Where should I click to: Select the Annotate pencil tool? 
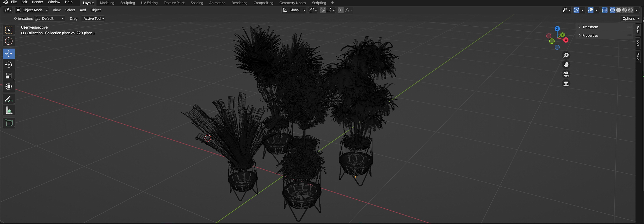(9, 99)
